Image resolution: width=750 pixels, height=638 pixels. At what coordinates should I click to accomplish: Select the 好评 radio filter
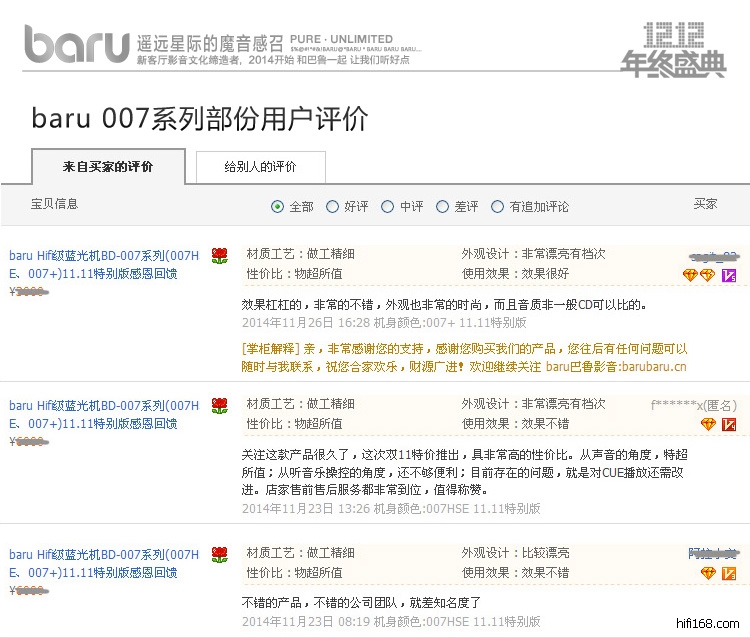coord(333,207)
